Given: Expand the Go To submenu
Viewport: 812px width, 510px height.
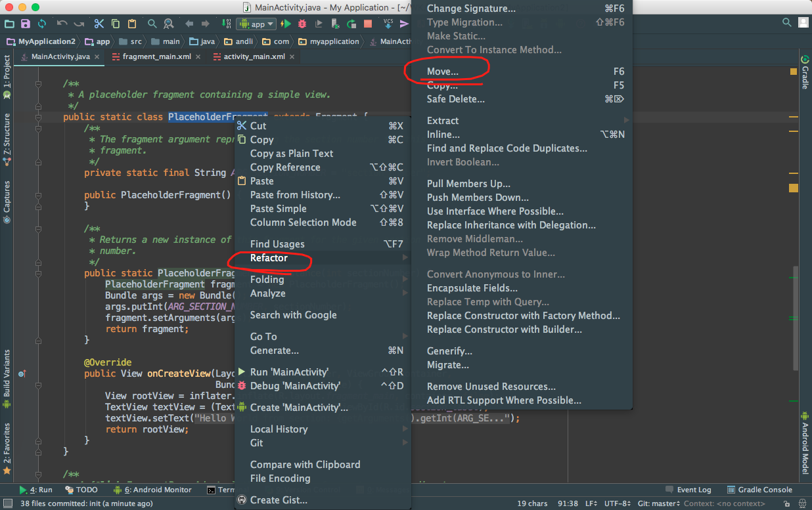Looking at the screenshot, I should [x=323, y=337].
